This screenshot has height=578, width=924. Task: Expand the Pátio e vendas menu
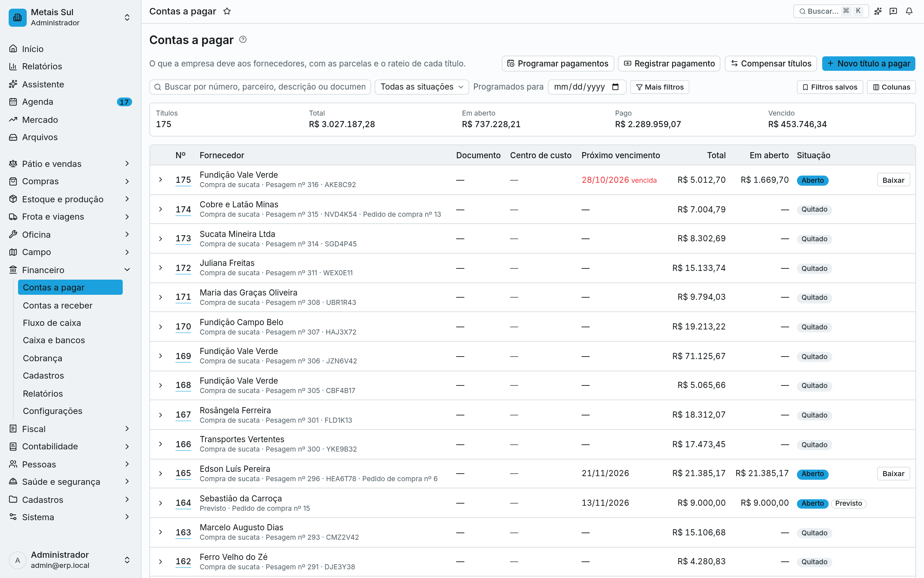70,164
